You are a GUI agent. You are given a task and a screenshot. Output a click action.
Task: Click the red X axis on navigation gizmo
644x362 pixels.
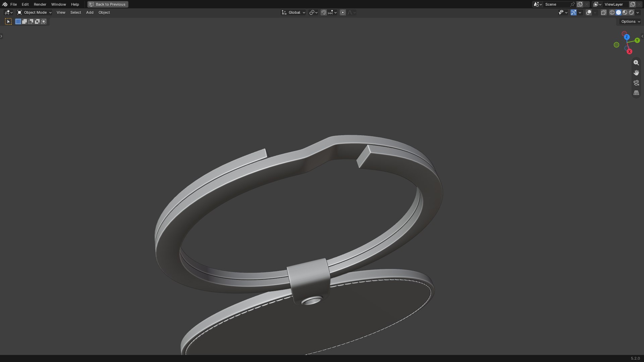tap(630, 52)
